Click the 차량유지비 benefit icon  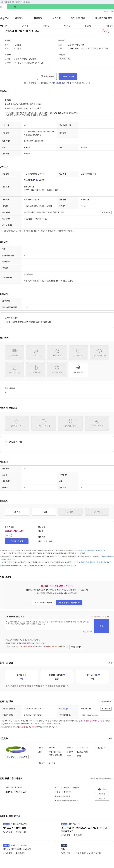point(57,353)
